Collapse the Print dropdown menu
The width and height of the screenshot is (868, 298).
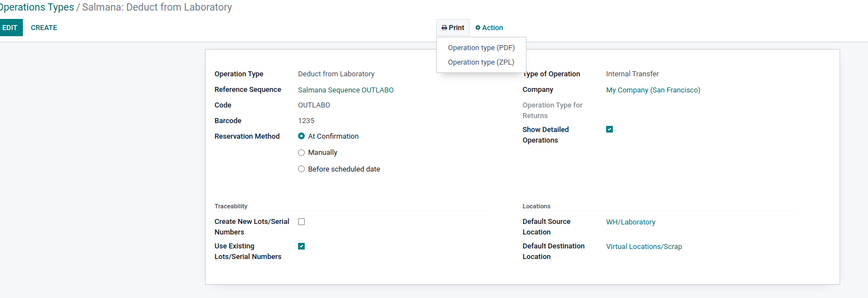453,28
